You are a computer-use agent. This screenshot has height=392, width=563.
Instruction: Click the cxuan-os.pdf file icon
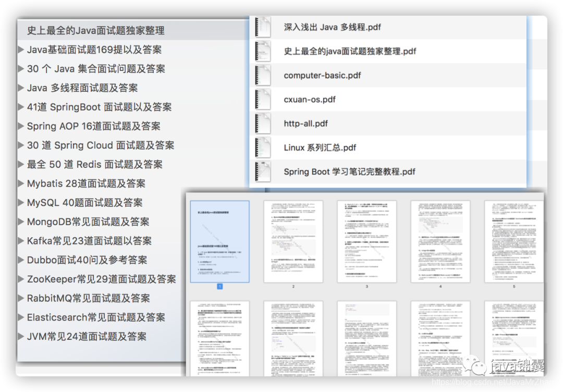click(262, 100)
